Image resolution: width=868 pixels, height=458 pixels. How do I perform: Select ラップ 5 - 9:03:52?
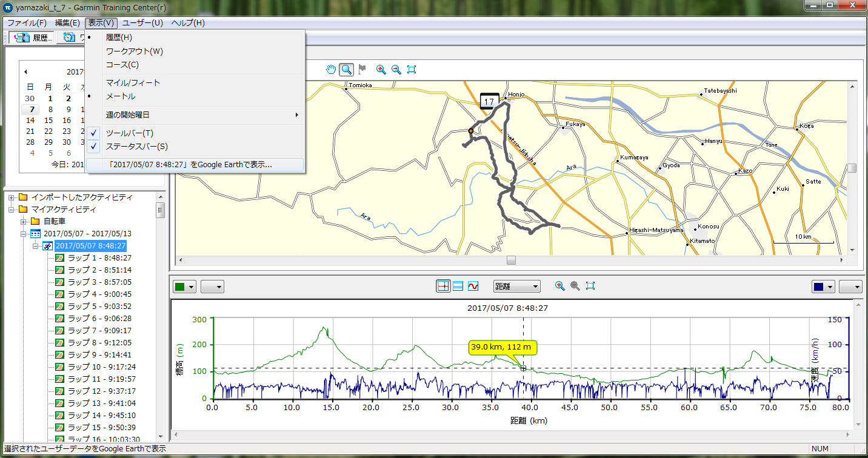(99, 307)
